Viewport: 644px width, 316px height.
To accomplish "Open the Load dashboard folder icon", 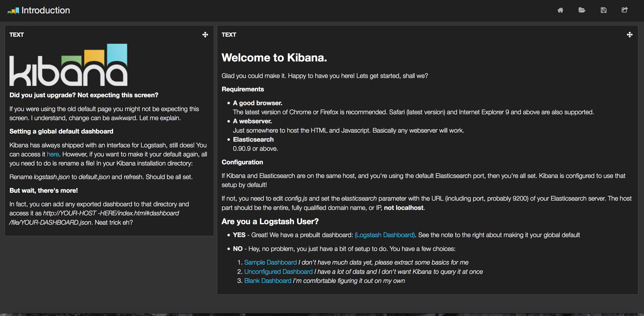I will (582, 10).
